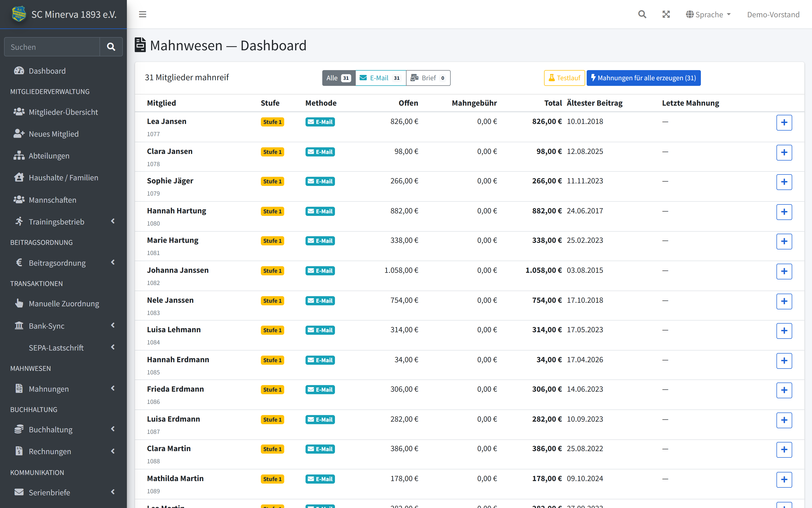Focus the Suchen sidebar search field

(x=52, y=47)
